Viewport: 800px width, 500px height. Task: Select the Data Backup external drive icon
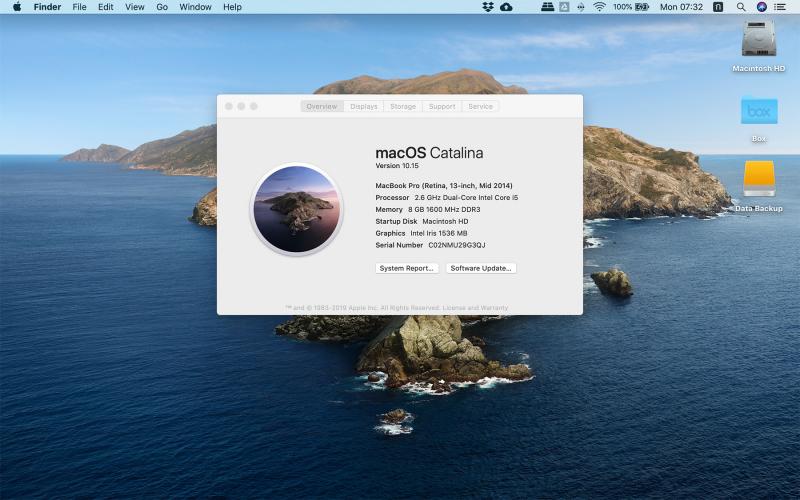point(759,179)
